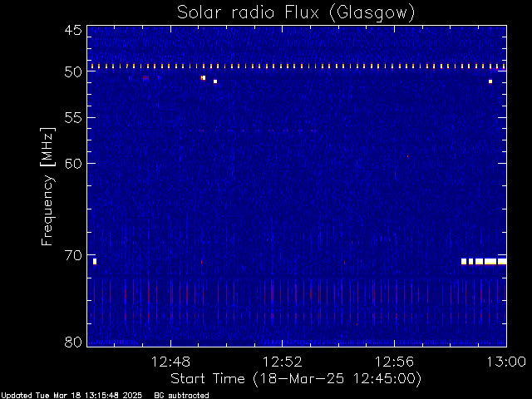Screen dimensions: 532x399
Task: Click the 60 frequency tick label
Action: click(x=73, y=164)
